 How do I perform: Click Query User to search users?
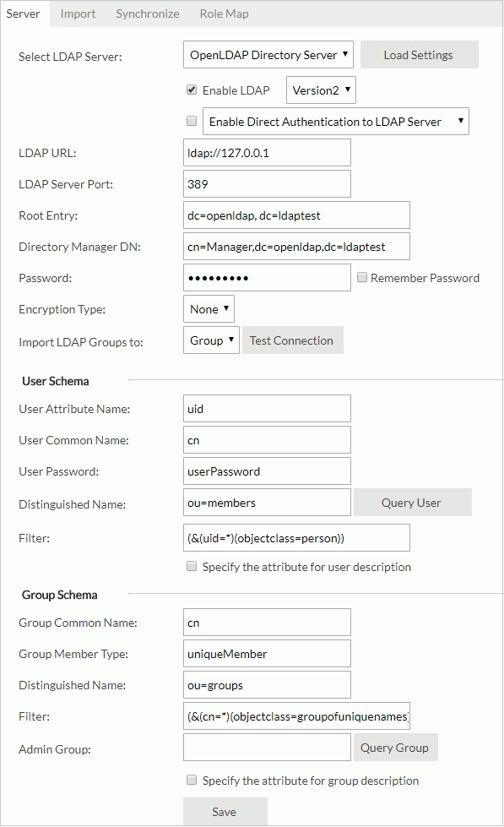click(x=412, y=502)
